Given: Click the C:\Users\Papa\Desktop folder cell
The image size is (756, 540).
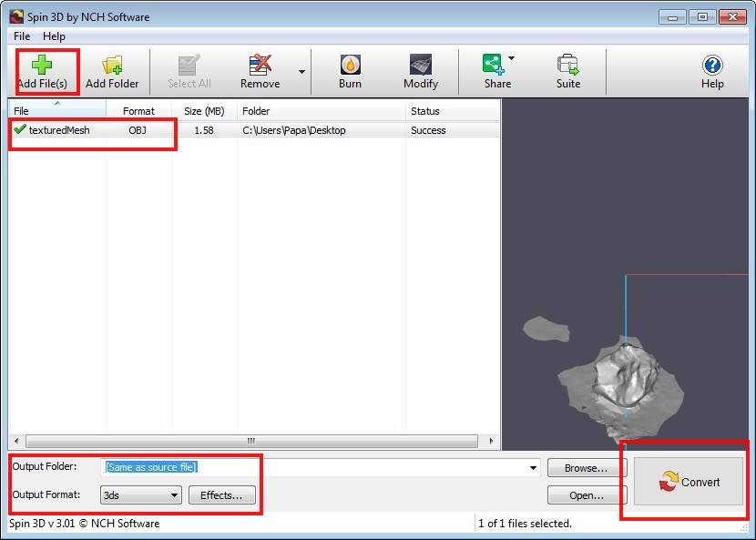Looking at the screenshot, I should pos(294,130).
